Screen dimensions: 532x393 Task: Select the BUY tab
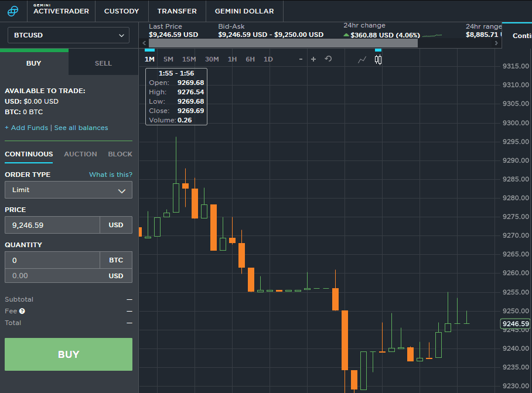(x=34, y=63)
